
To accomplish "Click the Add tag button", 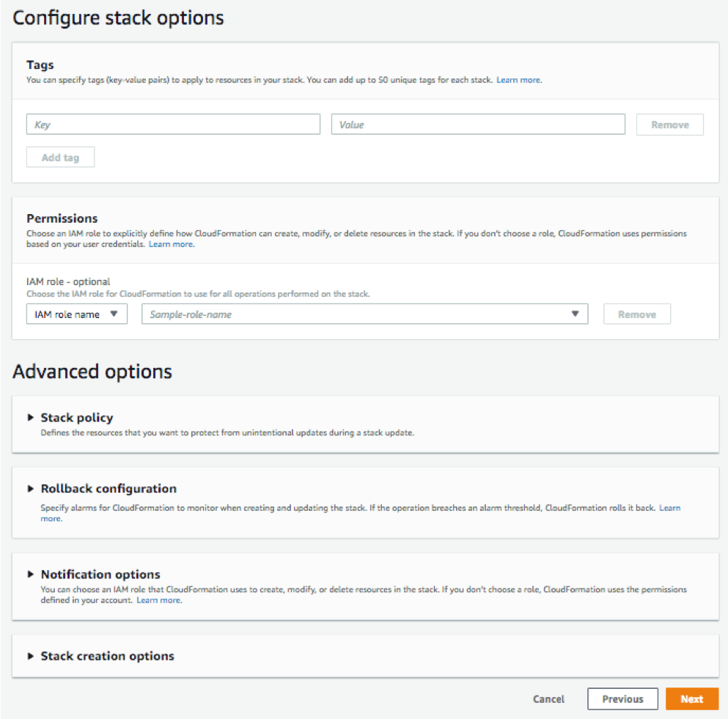I will pos(60,157).
